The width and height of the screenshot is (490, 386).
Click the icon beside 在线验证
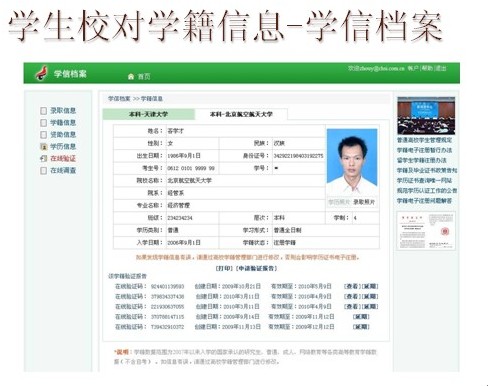[43, 159]
